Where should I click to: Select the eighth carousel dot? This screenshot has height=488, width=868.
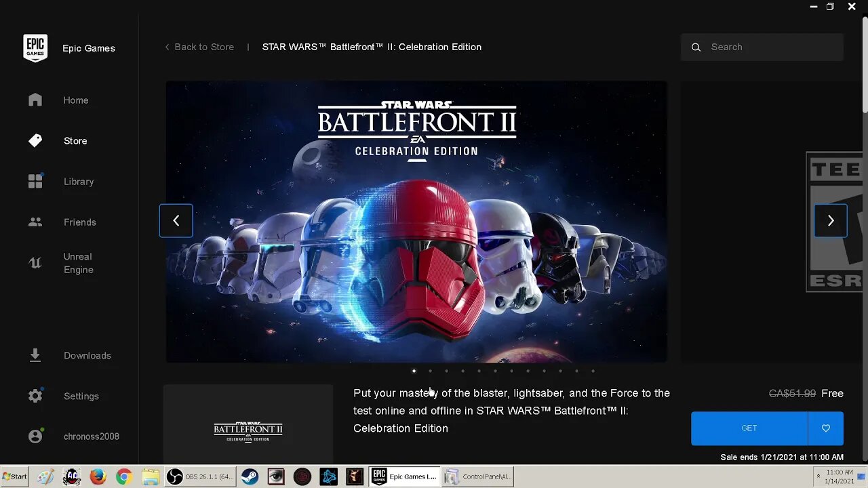528,371
